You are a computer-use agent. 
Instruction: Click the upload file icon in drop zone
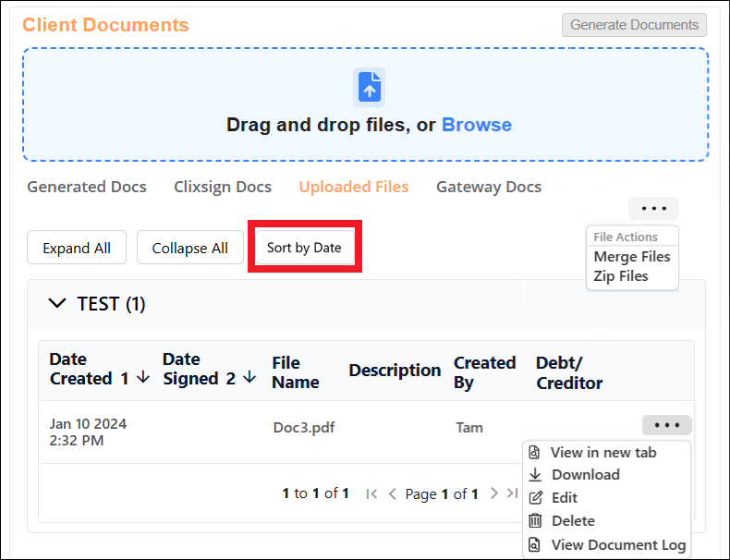click(x=370, y=87)
